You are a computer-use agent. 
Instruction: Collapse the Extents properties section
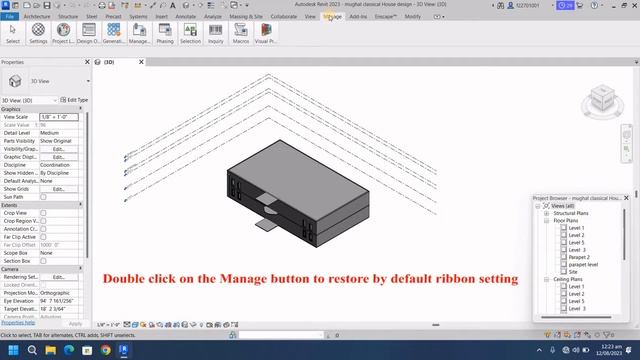[x=80, y=205]
